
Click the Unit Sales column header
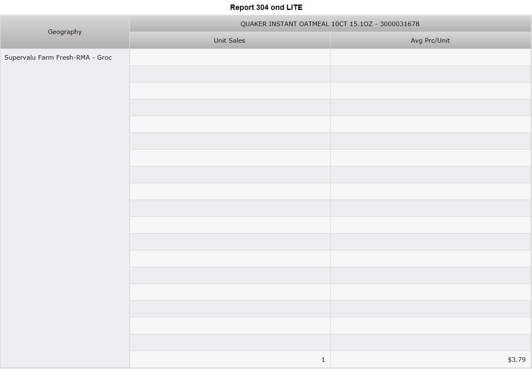(x=230, y=41)
